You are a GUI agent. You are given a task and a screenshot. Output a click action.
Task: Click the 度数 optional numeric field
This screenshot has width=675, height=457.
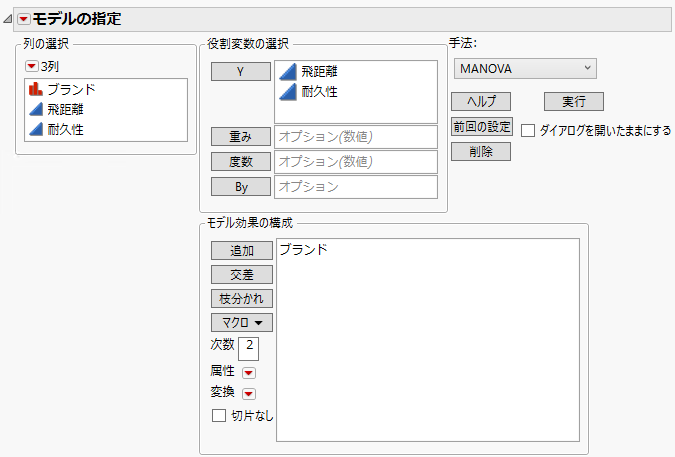pyautogui.click(x=356, y=162)
